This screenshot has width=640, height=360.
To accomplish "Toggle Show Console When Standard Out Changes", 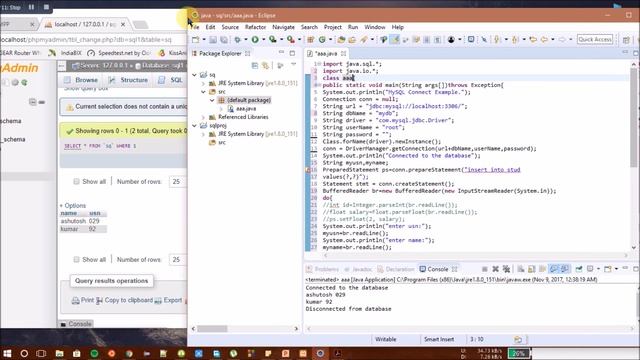I will click(553, 269).
